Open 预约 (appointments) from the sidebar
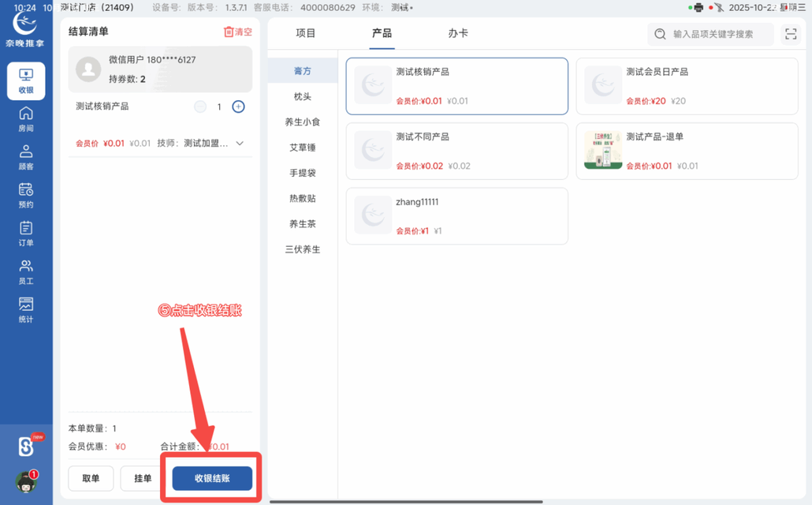Image resolution: width=812 pixels, height=505 pixels. [26, 196]
